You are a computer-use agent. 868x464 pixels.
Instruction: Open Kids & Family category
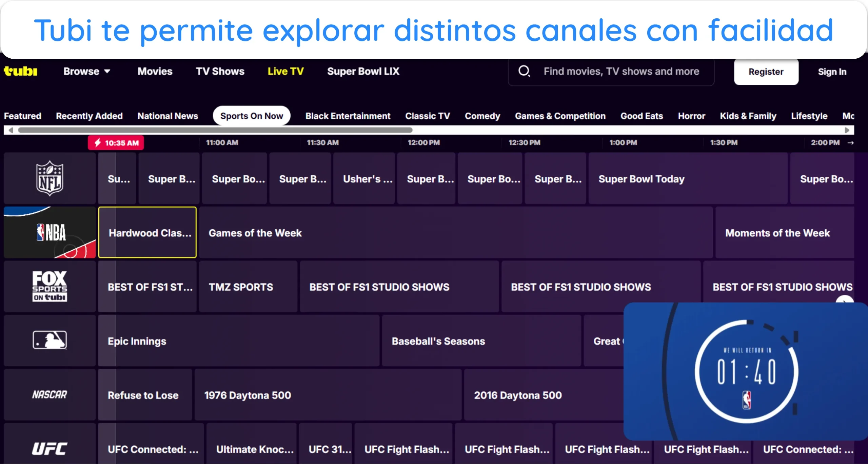tap(748, 116)
